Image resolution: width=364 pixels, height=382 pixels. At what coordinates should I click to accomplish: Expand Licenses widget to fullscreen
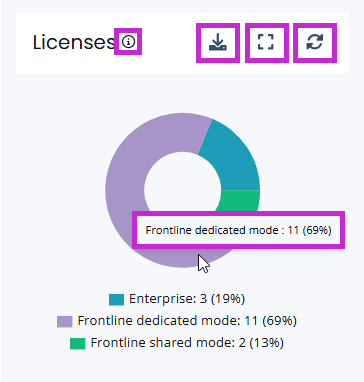(x=267, y=43)
